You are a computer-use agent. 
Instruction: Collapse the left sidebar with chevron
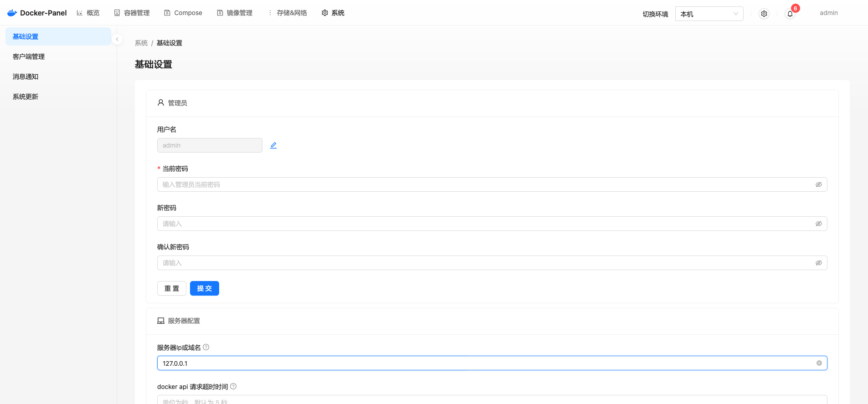click(x=117, y=39)
